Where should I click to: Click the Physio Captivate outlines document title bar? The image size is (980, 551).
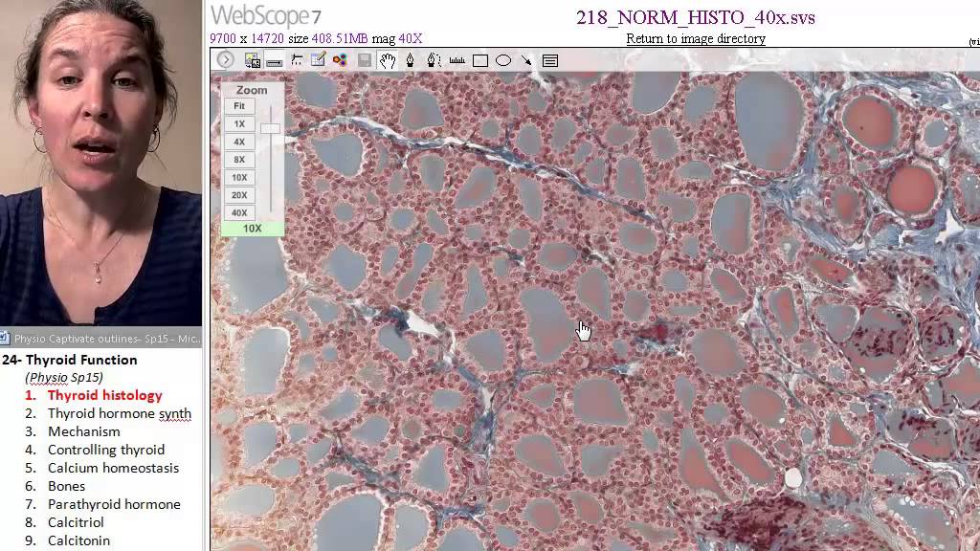(x=100, y=339)
